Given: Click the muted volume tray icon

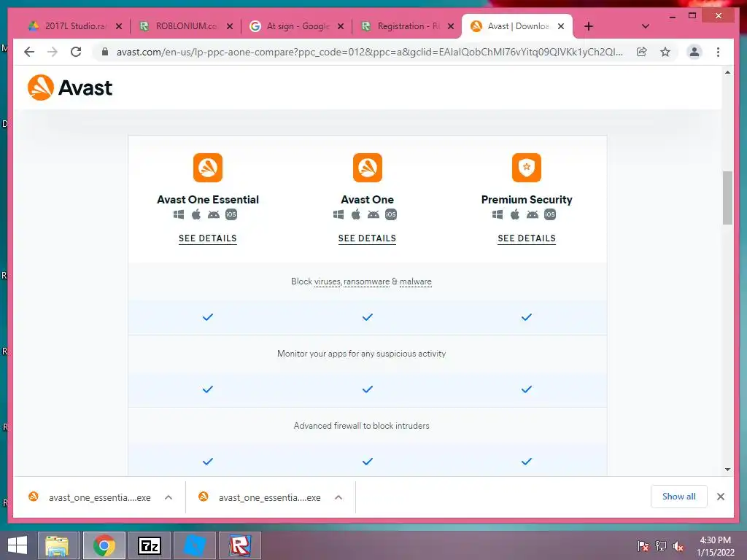Looking at the screenshot, I should 678,546.
